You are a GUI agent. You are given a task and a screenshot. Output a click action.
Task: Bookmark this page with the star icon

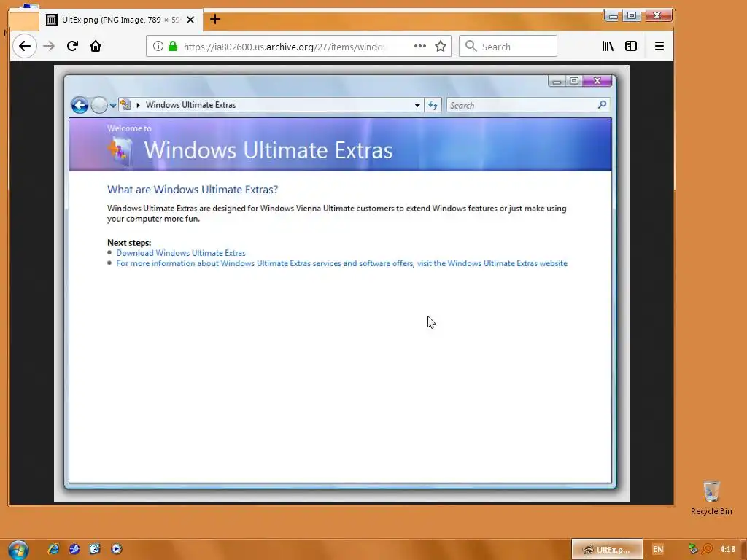tap(441, 46)
